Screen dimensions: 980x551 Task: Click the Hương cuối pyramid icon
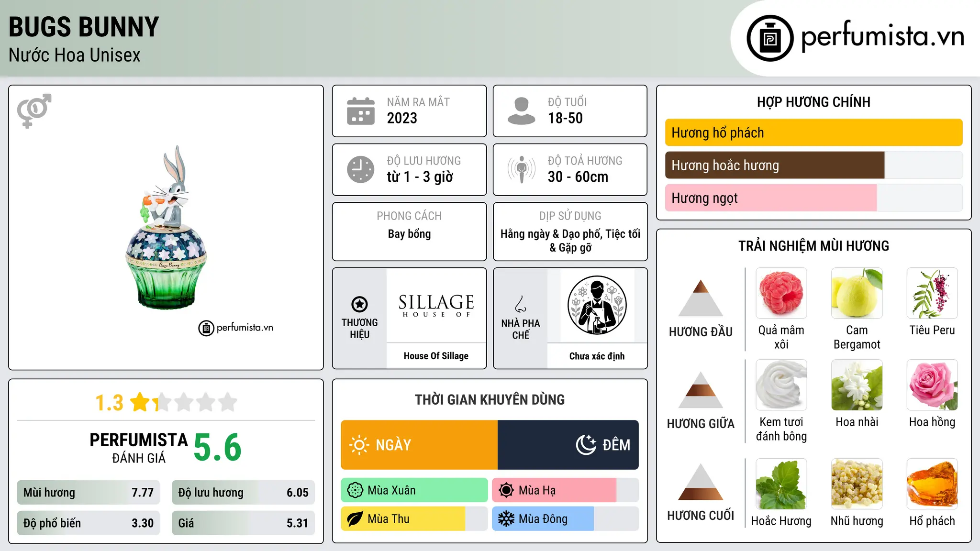point(701,481)
